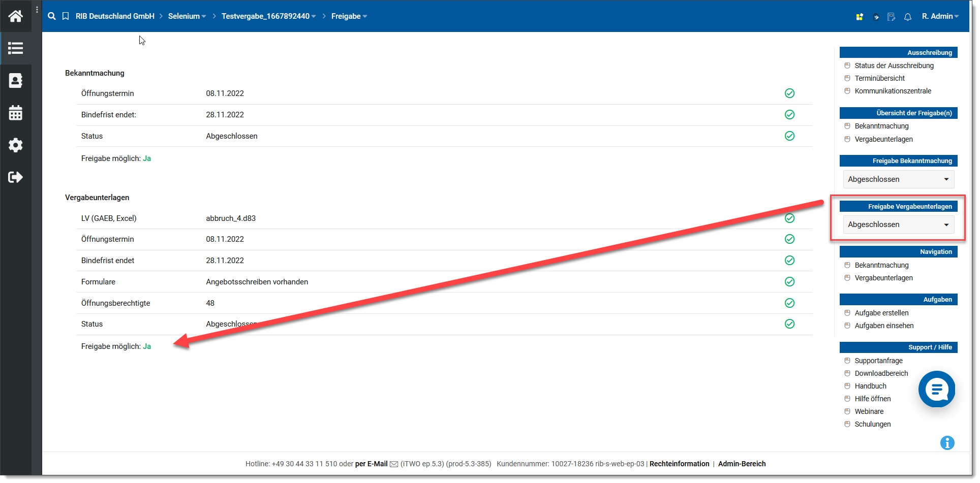Click the per E-Mail footer link
The width and height of the screenshot is (980, 483).
[x=372, y=464]
